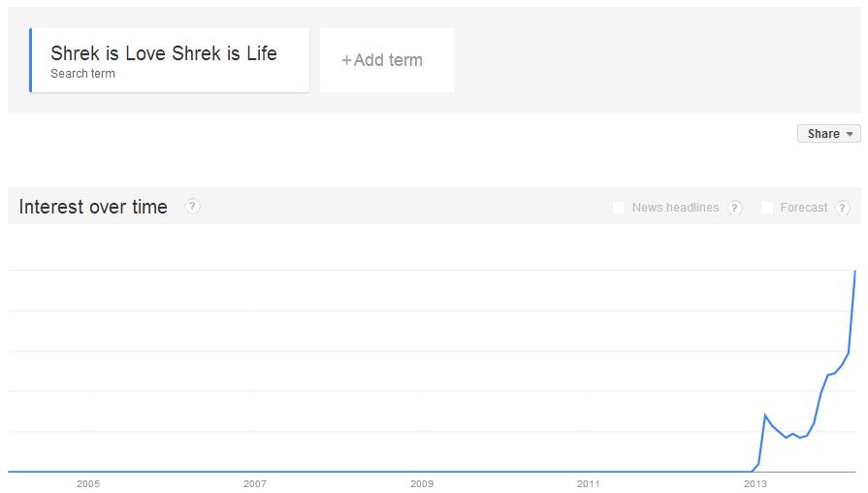Tick the Forecast checkbox
The image size is (868, 493).
(767, 208)
